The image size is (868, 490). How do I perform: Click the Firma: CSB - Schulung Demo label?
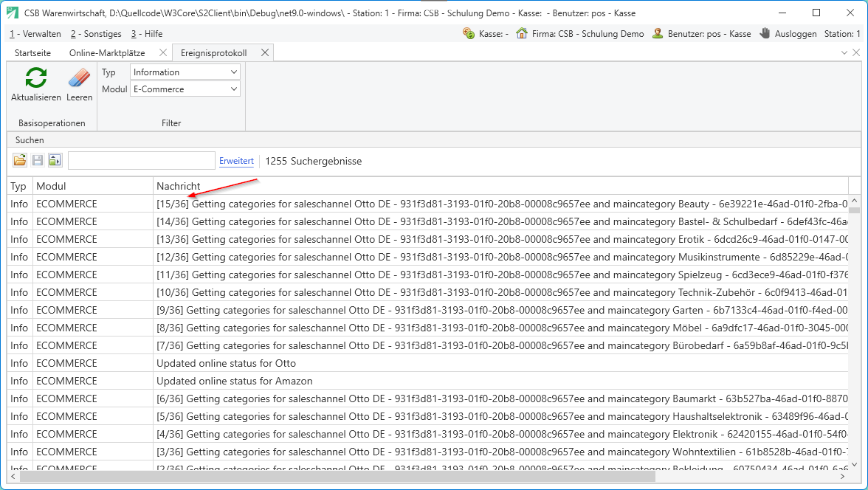(588, 34)
